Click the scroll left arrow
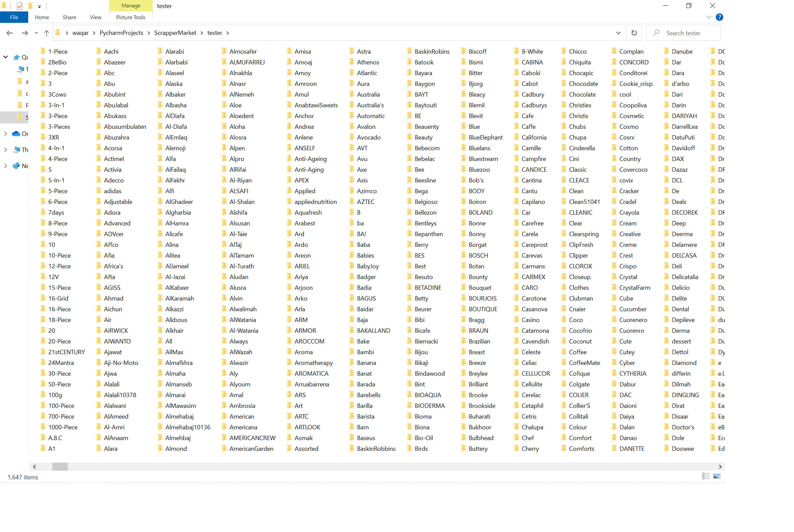 tap(34, 467)
